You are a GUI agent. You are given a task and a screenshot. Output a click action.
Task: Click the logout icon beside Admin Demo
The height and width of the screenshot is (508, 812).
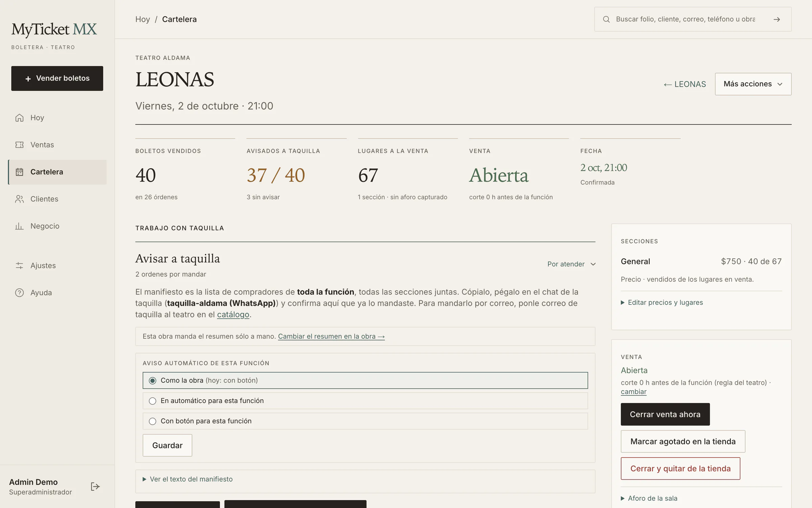coord(95,487)
